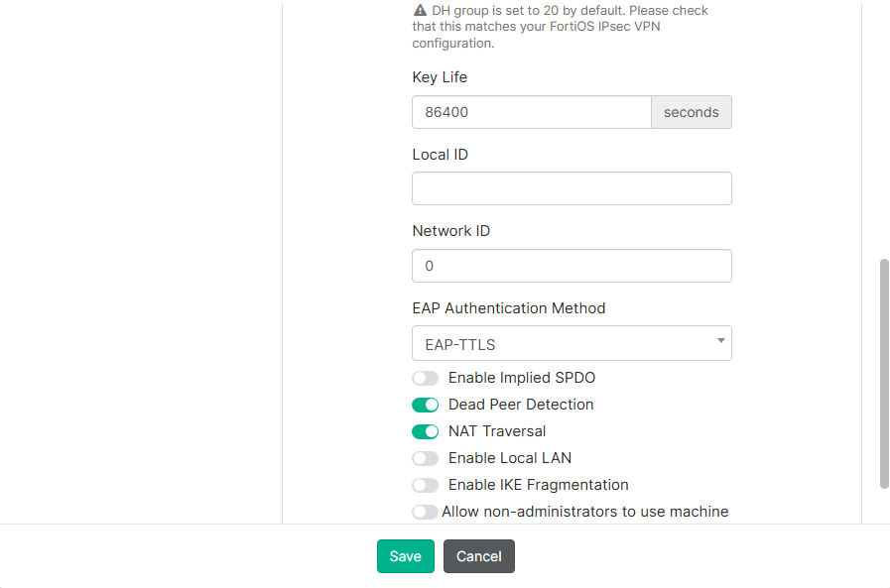Disable the Dead Peer Detection toggle

[425, 405]
